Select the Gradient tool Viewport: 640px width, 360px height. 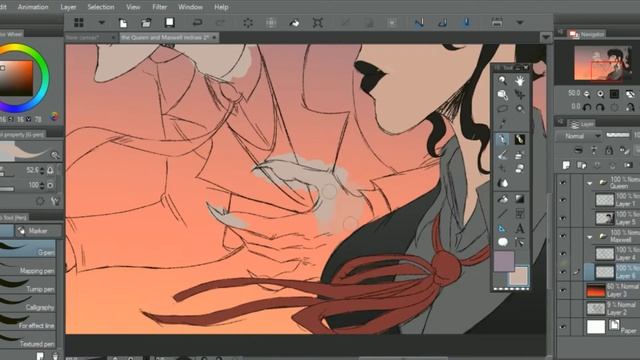(520, 199)
